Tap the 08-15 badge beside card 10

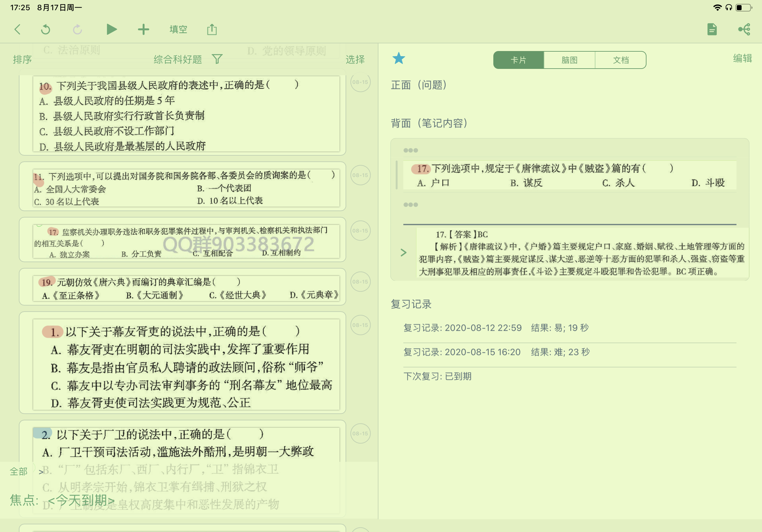pos(360,82)
